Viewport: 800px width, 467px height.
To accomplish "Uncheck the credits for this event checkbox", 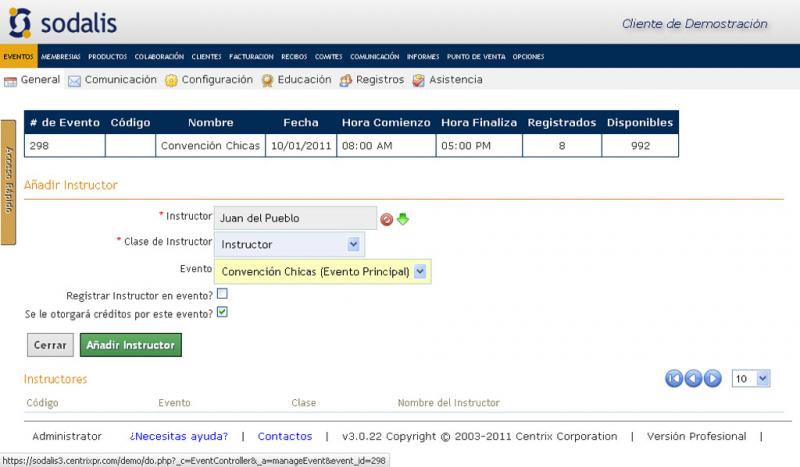I will (222, 312).
